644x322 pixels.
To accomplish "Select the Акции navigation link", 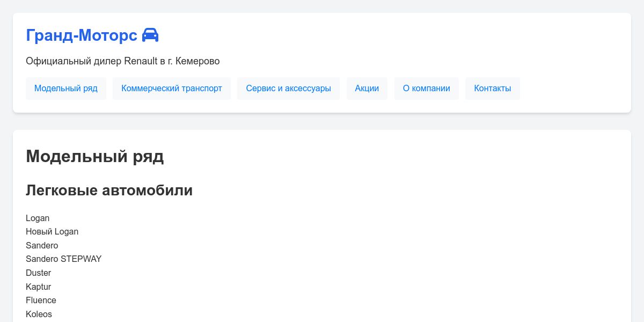I will [367, 89].
